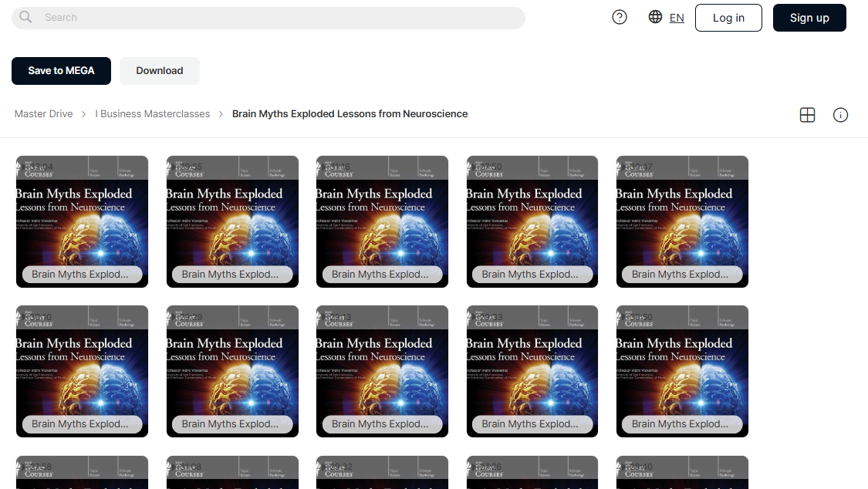Click the Sign up button
This screenshot has width=868, height=489.
pos(809,18)
